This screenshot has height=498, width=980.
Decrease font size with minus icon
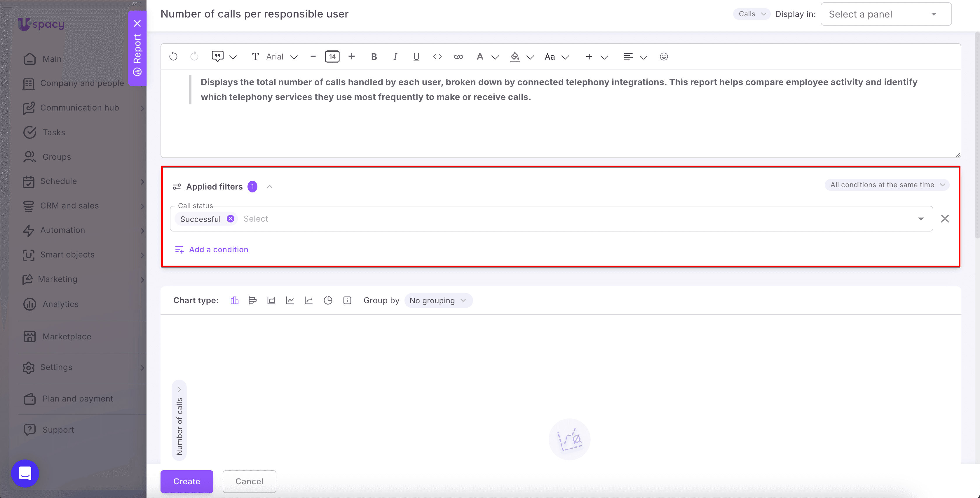313,56
